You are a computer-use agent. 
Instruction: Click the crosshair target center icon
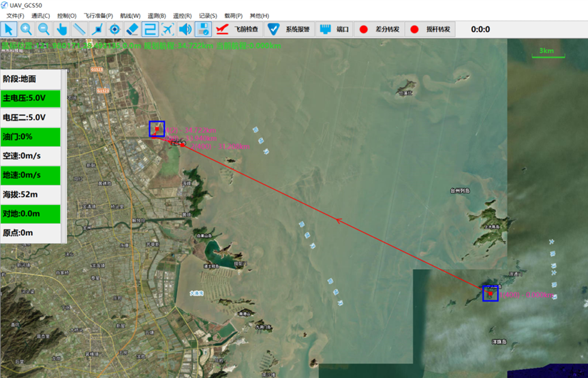tap(115, 29)
